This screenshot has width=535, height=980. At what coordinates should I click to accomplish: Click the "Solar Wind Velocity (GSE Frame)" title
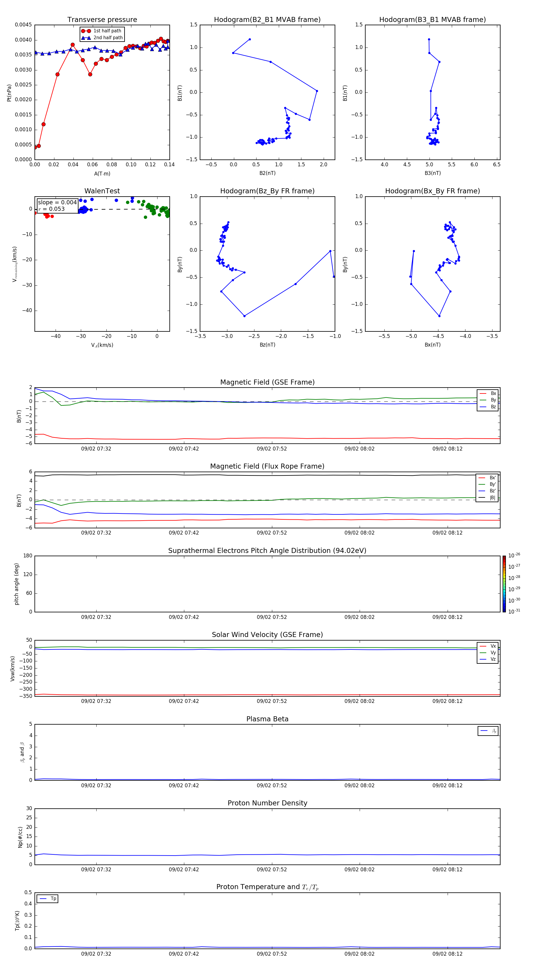pos(267,635)
